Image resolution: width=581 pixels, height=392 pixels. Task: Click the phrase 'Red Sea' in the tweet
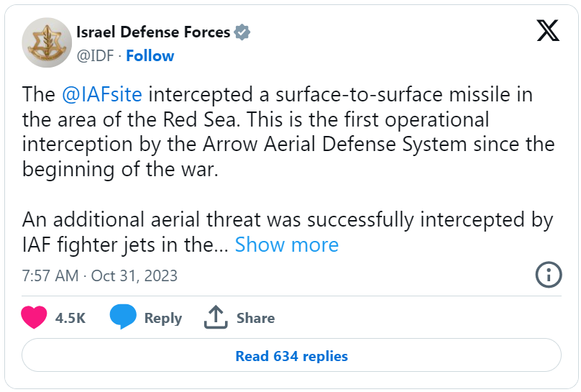click(199, 119)
